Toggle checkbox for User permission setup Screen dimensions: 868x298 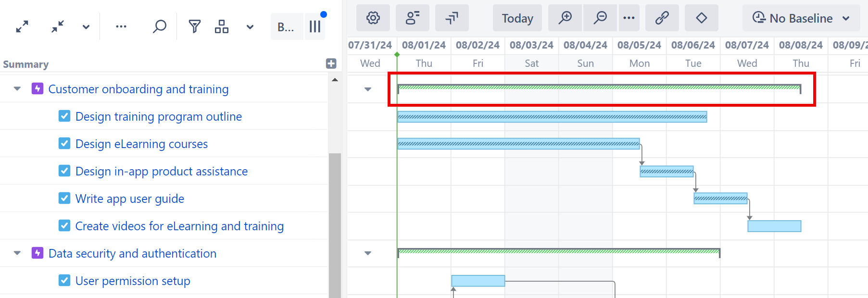[x=64, y=281]
